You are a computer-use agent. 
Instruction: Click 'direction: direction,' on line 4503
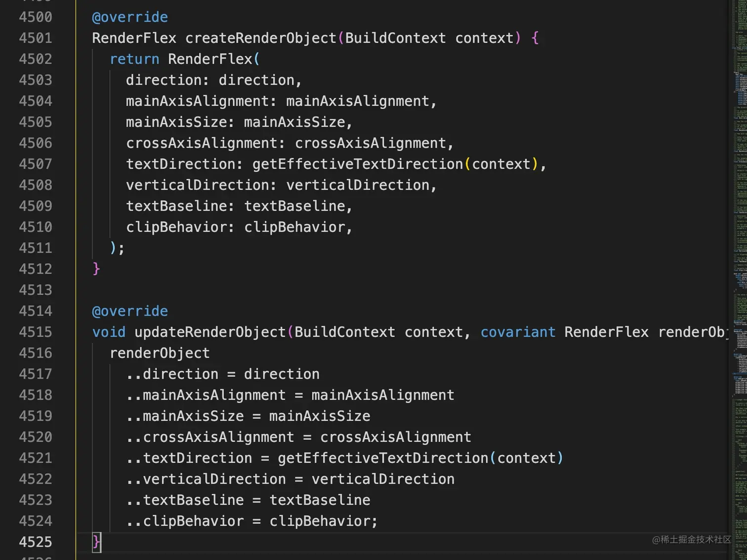tap(214, 80)
